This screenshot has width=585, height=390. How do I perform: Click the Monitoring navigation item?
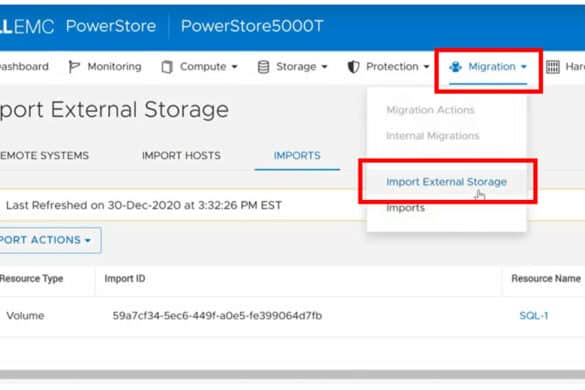(x=105, y=67)
